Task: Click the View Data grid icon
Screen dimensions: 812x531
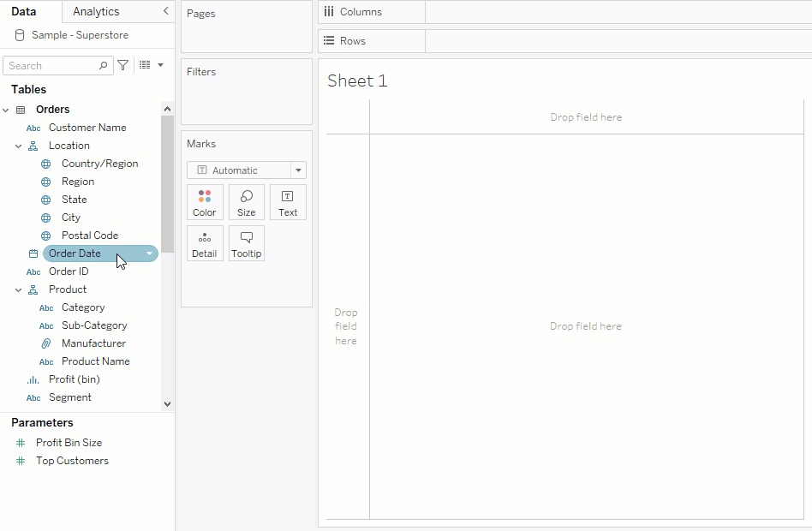Action: [144, 65]
